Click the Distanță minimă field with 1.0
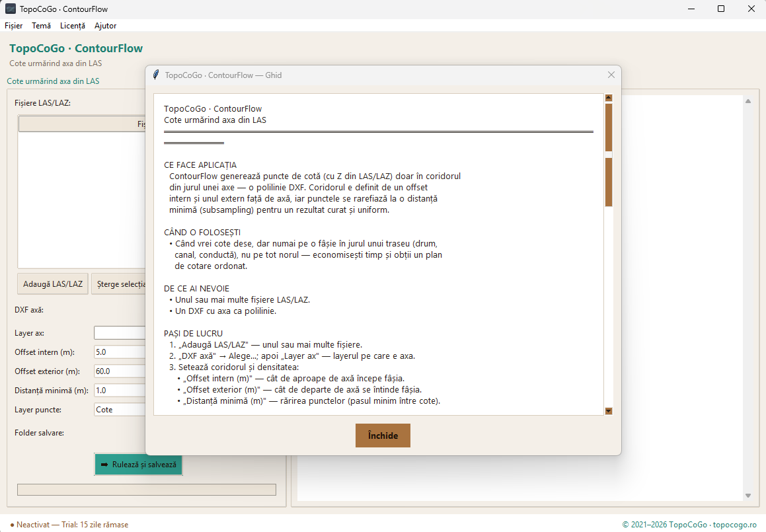Viewport: 766px width, 532px height. coord(120,391)
